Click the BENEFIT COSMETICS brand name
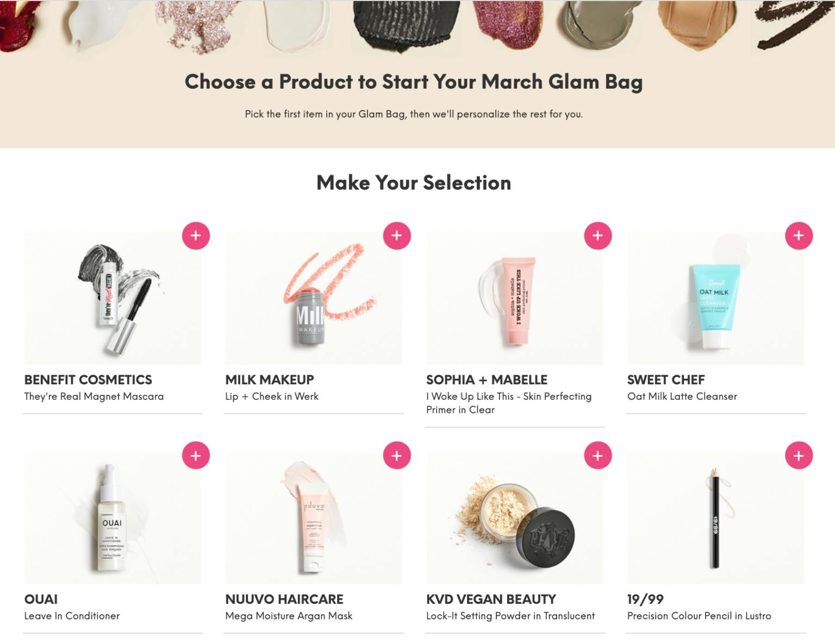 pos(88,380)
